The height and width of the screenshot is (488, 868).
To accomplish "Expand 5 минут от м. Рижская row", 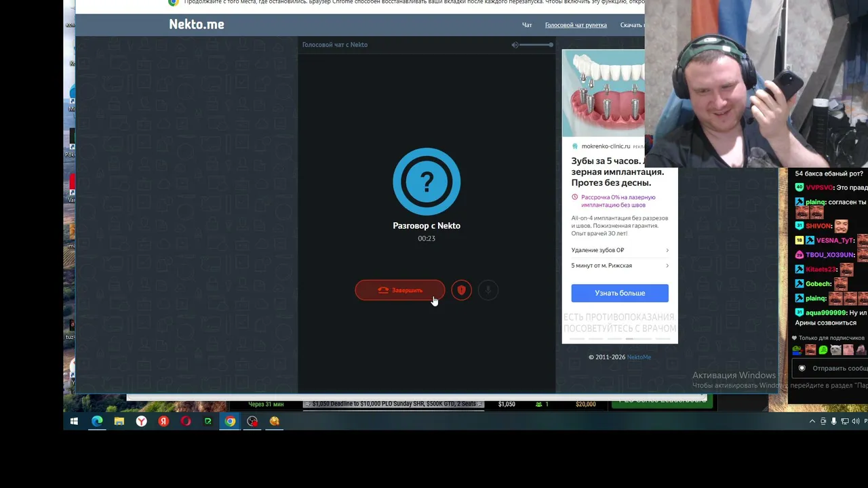I will click(620, 266).
